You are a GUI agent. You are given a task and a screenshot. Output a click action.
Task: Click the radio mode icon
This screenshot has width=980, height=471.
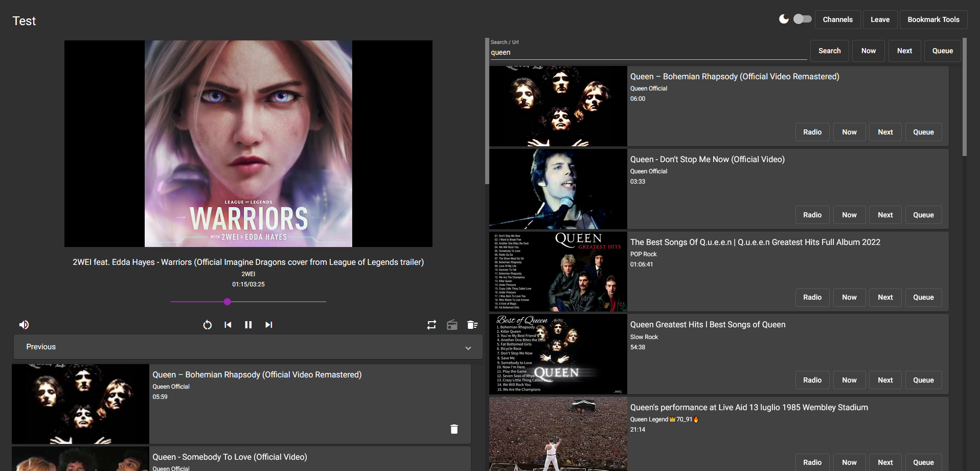click(452, 325)
